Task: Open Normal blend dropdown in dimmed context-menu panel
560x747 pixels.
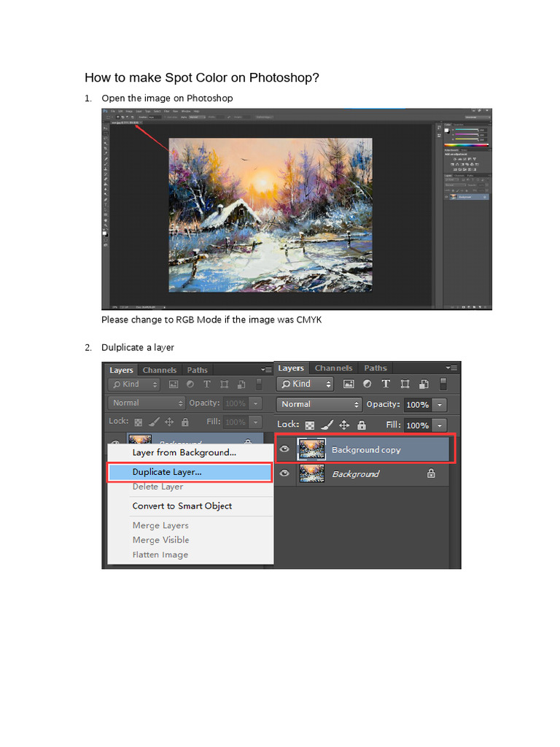Action: coord(146,403)
